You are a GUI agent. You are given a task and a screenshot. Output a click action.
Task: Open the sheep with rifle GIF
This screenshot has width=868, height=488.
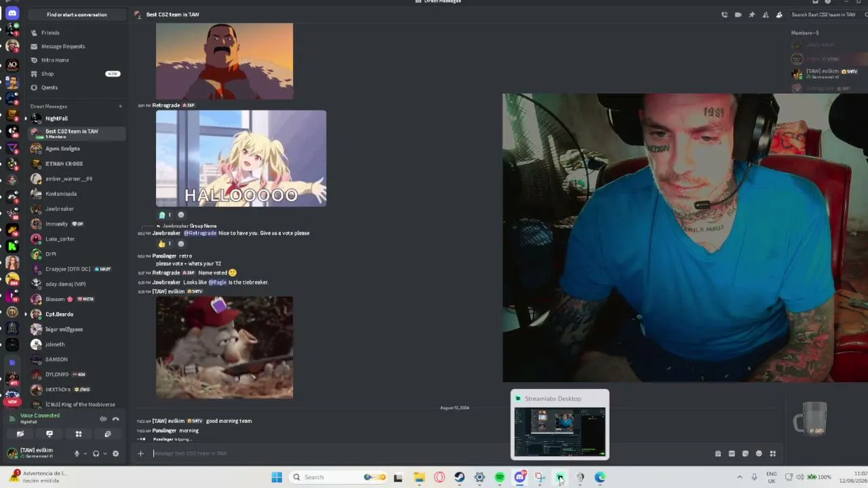click(x=224, y=347)
